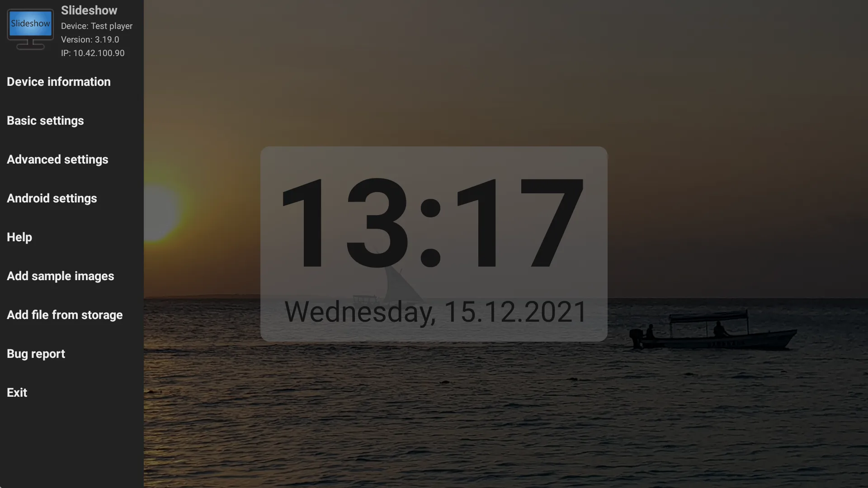Viewport: 868px width, 488px height.
Task: Click Add file from storage option
Action: coord(64,314)
